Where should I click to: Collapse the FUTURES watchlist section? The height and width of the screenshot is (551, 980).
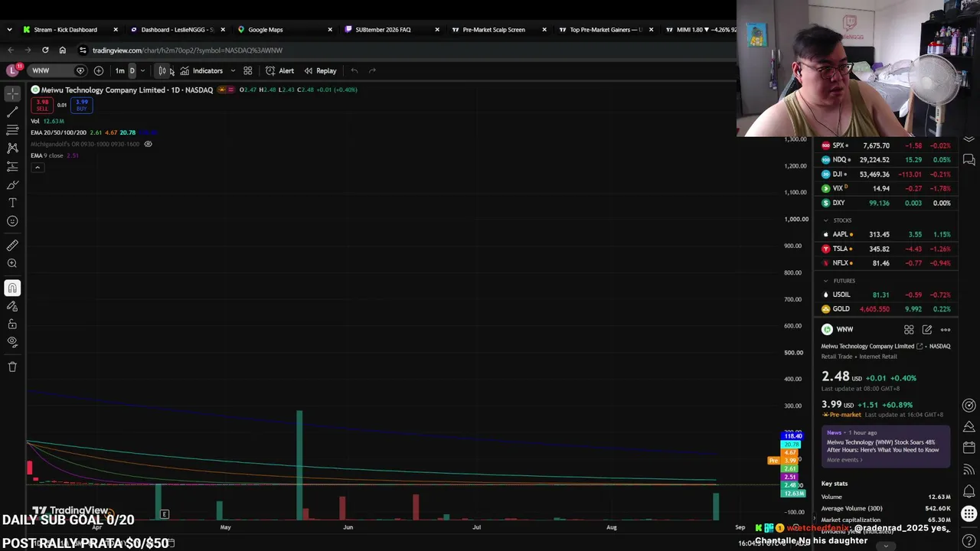point(825,281)
